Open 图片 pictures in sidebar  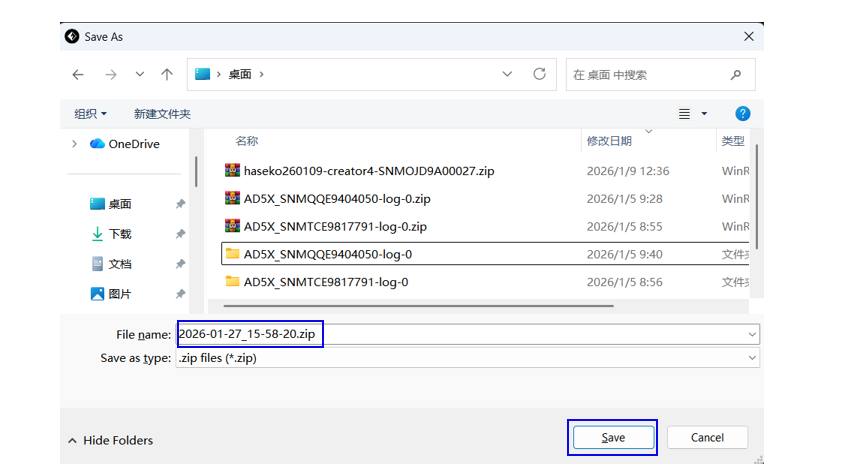(x=120, y=294)
